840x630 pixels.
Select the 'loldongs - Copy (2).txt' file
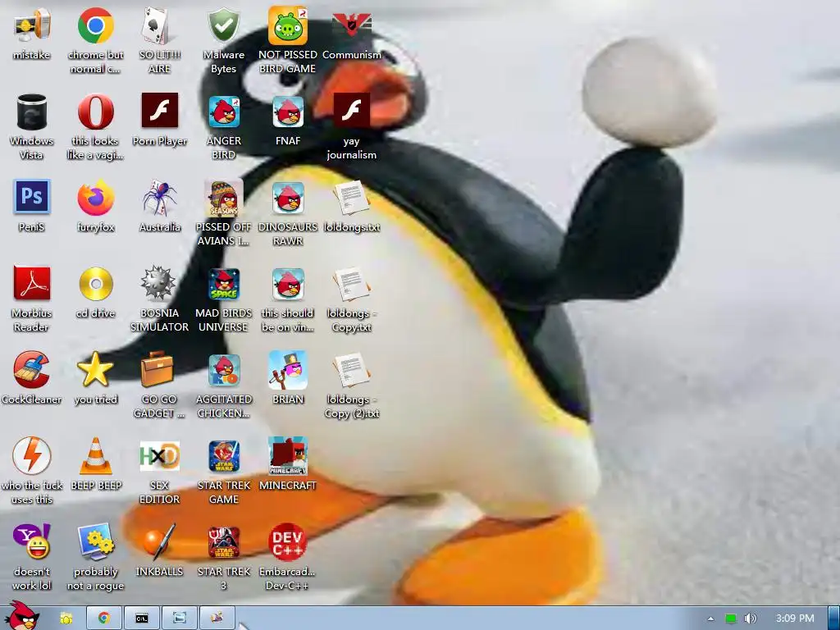click(351, 371)
